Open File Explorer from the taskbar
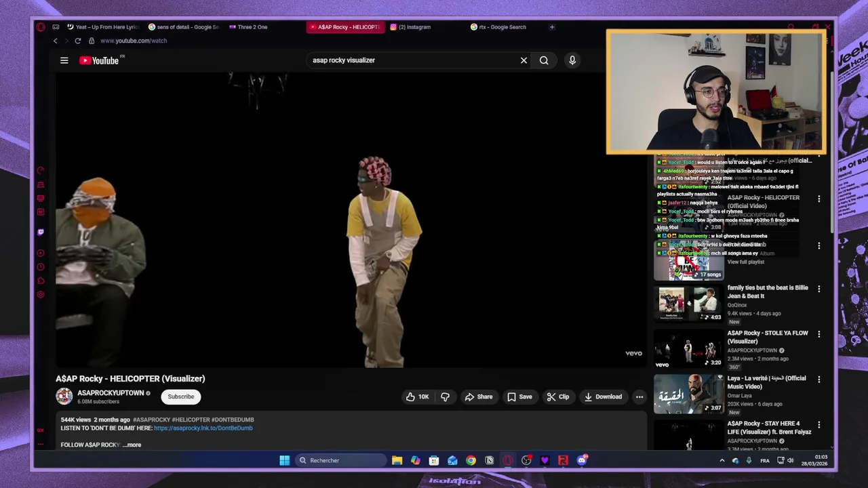Image resolution: width=868 pixels, height=488 pixels. pyautogui.click(x=397, y=461)
